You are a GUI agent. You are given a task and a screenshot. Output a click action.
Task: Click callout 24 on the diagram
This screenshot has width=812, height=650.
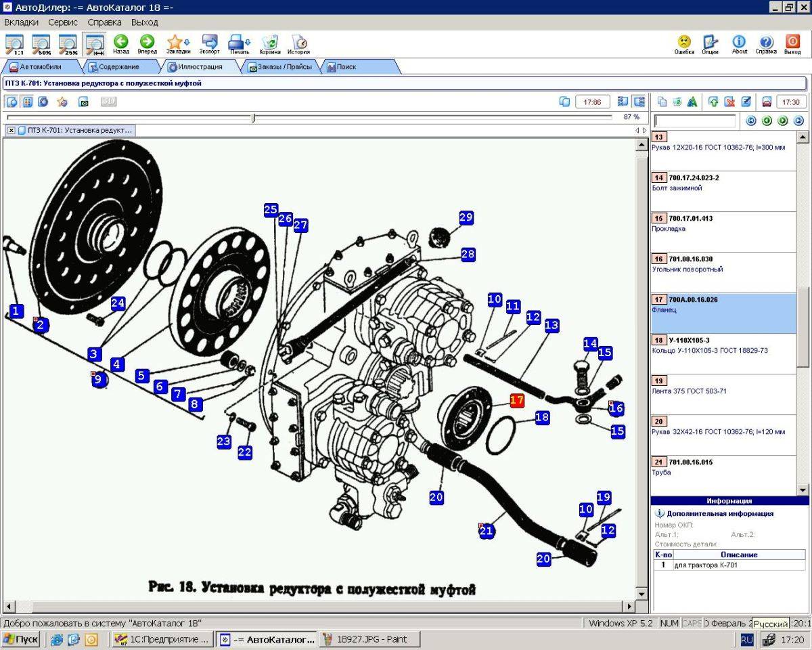click(x=118, y=303)
